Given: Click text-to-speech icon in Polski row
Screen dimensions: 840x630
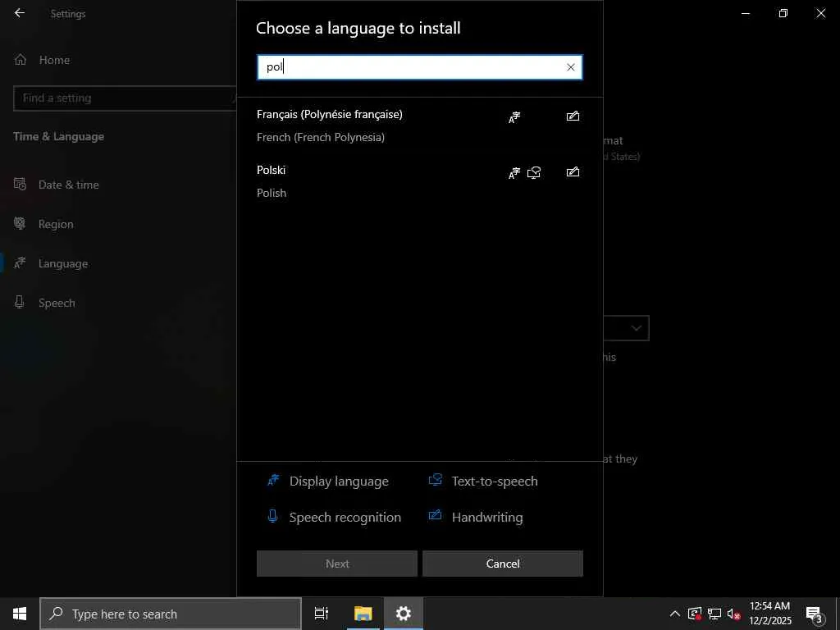Looking at the screenshot, I should click(534, 172).
